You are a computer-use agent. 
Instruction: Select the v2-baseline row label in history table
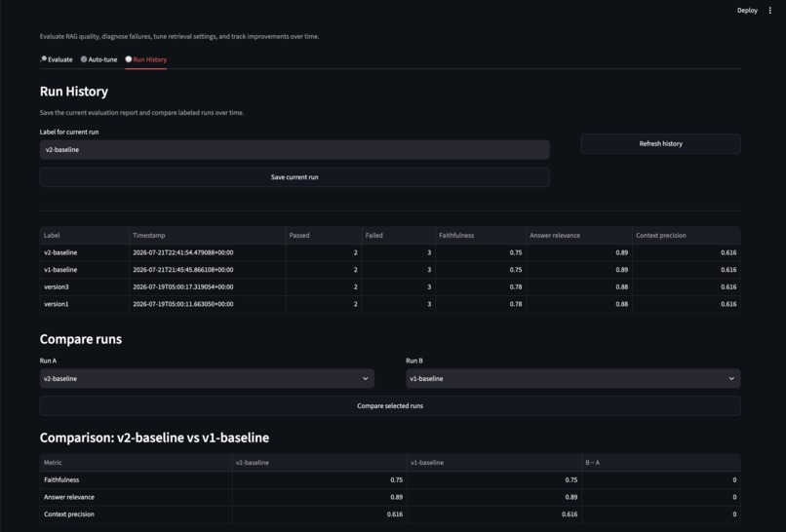click(60, 253)
